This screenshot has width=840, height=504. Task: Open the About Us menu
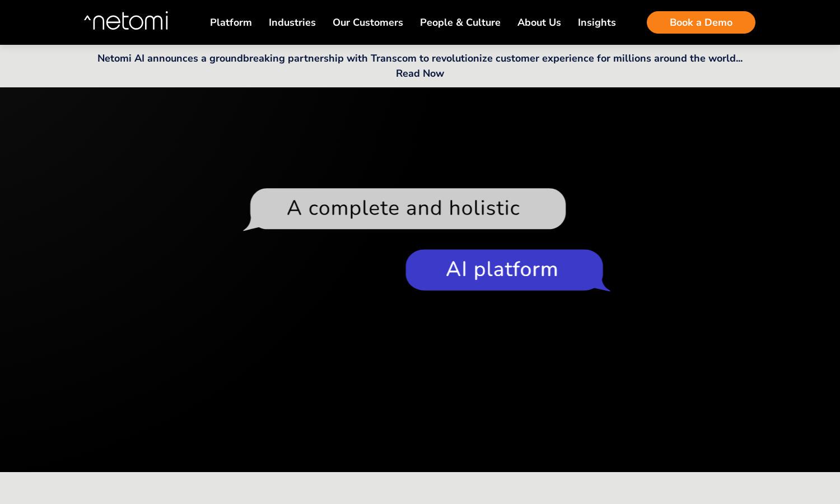[x=539, y=22]
